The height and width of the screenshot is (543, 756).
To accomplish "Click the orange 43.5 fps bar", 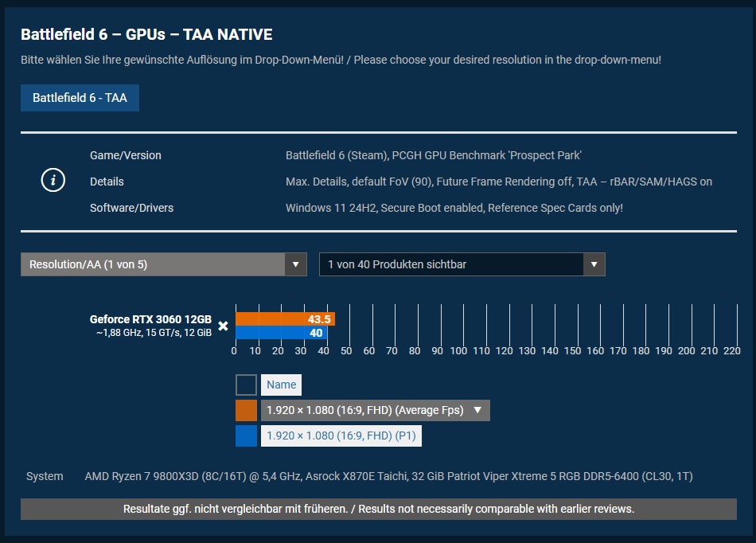I will click(x=285, y=319).
